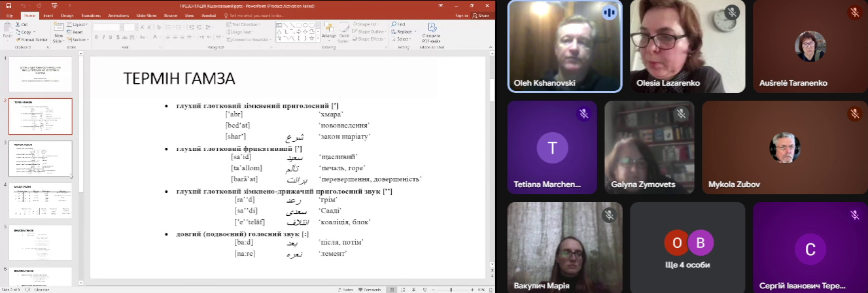Insert a New Slide
The height and width of the screenshot is (293, 868).
point(58,34)
